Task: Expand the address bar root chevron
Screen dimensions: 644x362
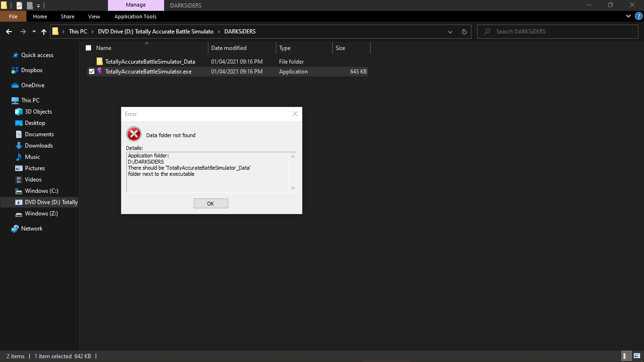Action: click(63, 32)
